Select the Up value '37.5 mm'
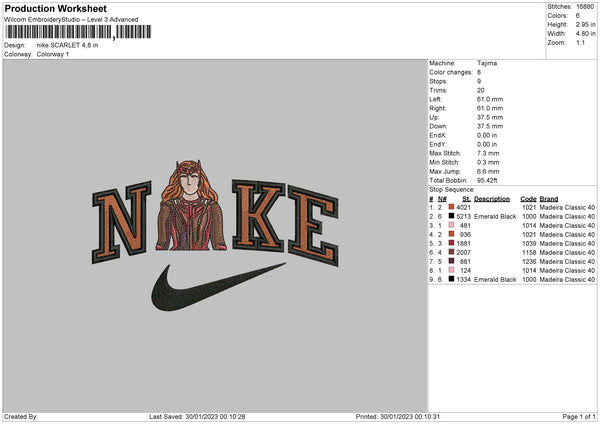This screenshot has width=600, height=424. point(490,117)
